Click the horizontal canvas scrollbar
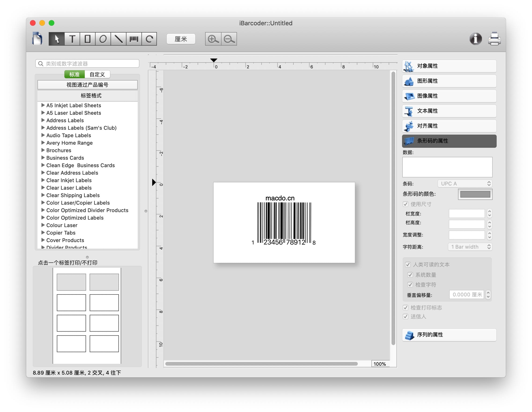The width and height of the screenshot is (532, 412). (x=261, y=364)
